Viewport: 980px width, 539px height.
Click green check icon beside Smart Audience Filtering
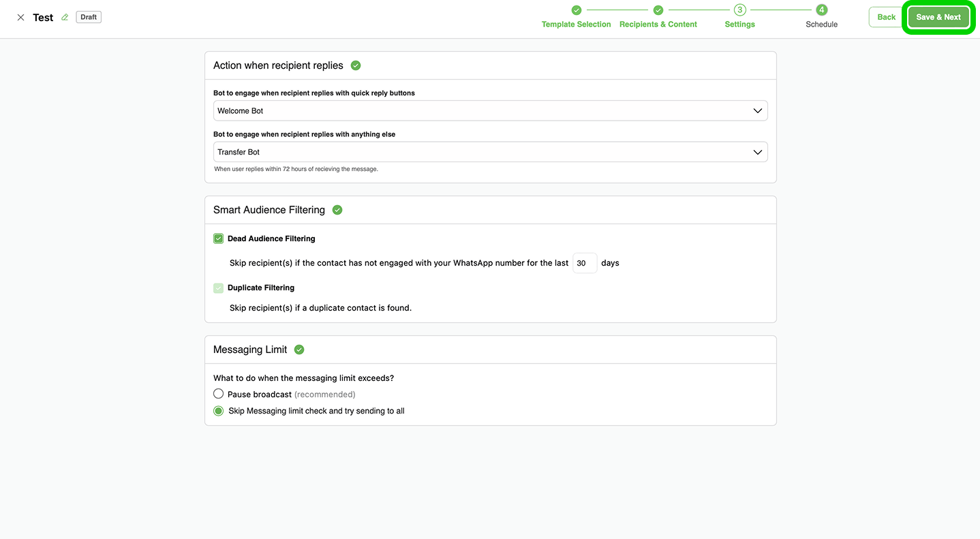[x=337, y=210]
